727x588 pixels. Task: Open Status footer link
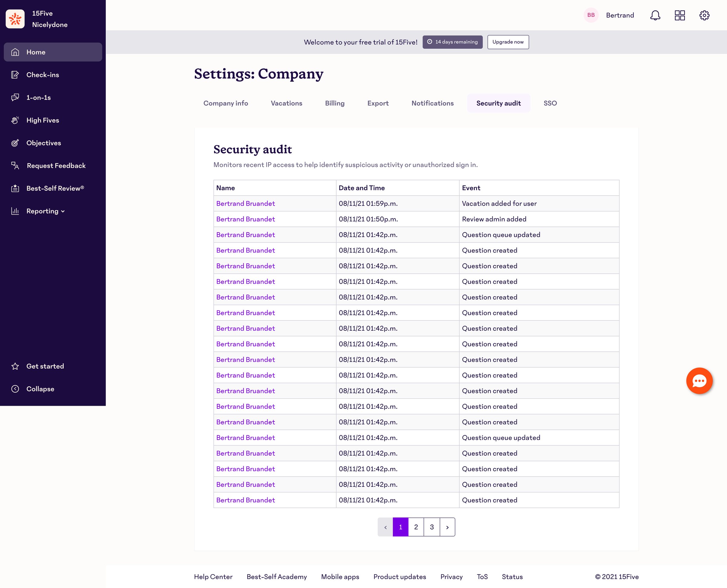tap(512, 577)
